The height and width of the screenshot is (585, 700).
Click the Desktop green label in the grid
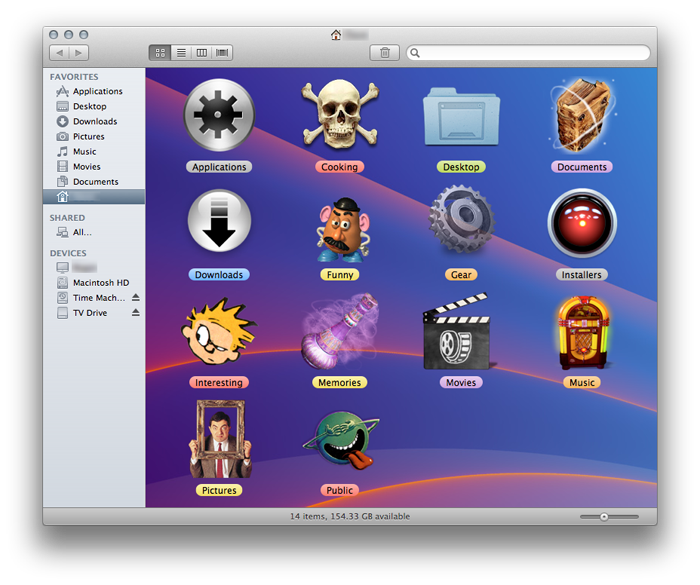(x=461, y=167)
